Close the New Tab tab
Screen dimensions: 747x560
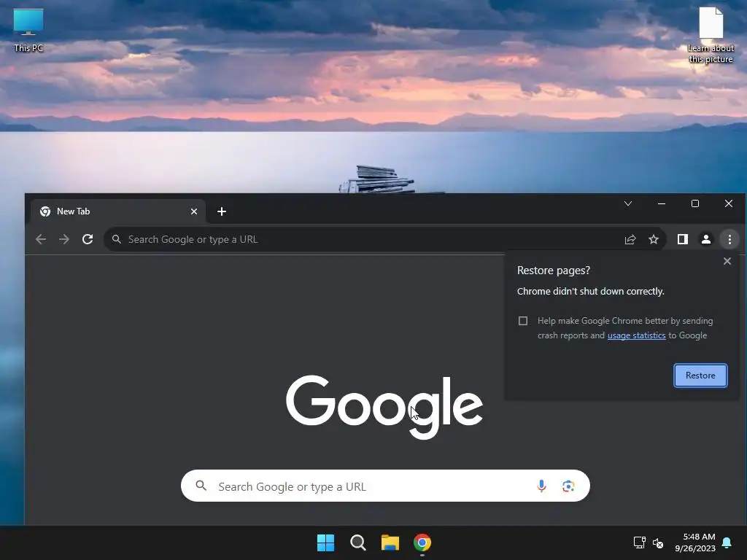tap(194, 211)
